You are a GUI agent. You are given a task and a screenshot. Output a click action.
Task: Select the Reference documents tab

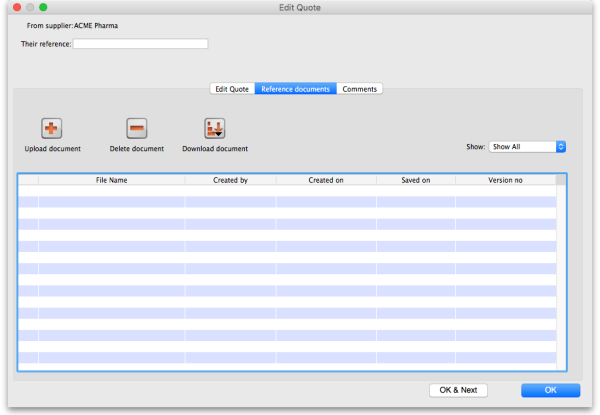pos(295,89)
